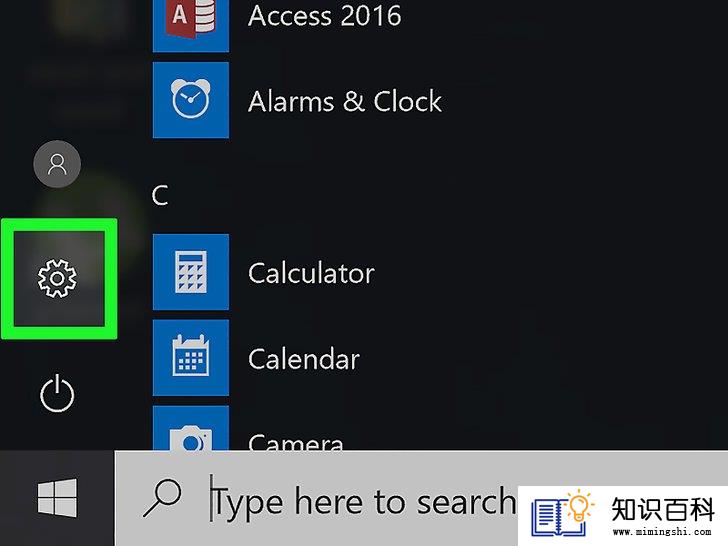
Task: Click the 知识百科 watermark text
Action: tap(663, 509)
